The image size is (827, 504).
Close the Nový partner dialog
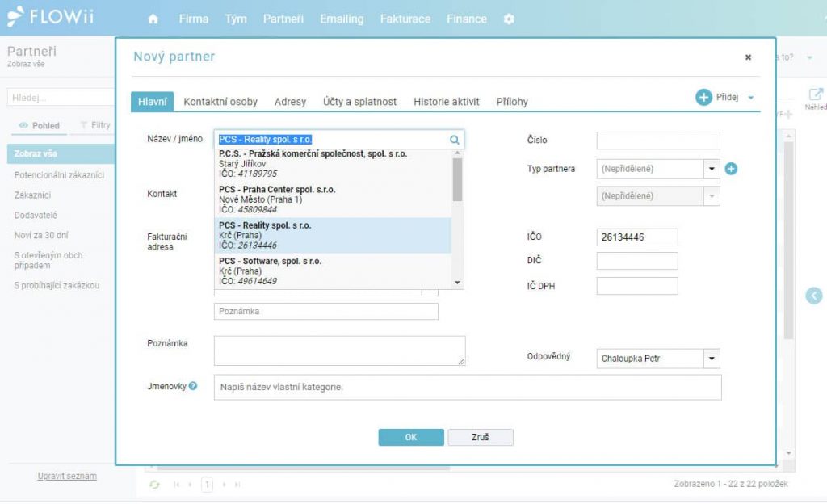[748, 57]
